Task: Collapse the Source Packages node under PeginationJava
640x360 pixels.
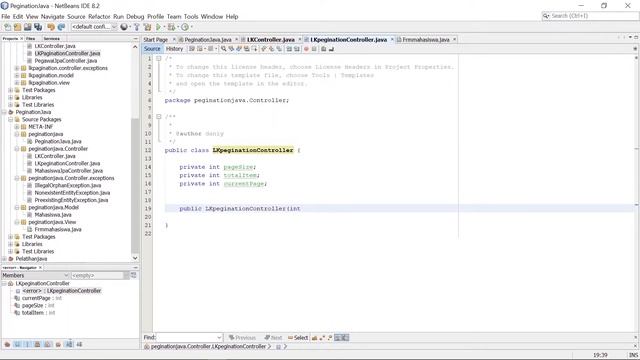Action: [11, 120]
